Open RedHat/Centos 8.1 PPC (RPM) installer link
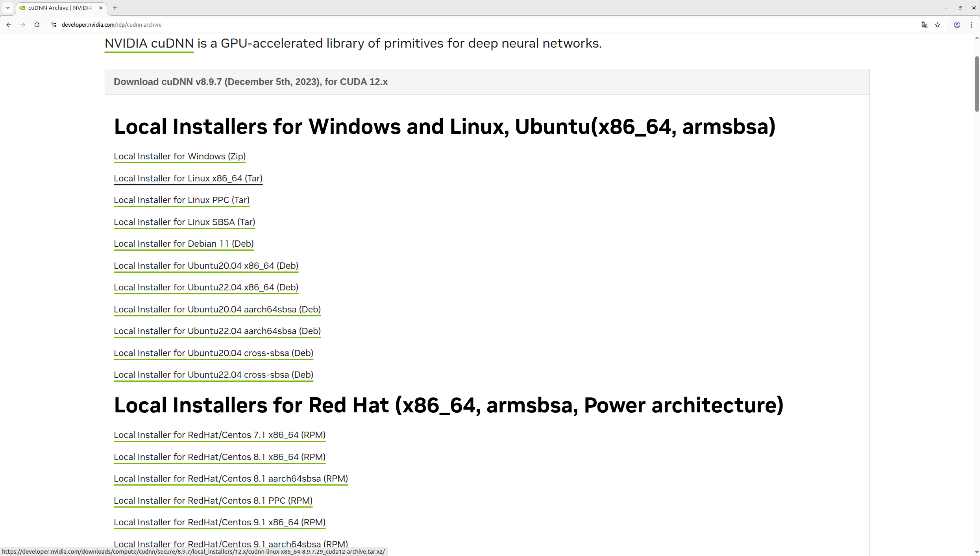The image size is (980, 556). (213, 501)
